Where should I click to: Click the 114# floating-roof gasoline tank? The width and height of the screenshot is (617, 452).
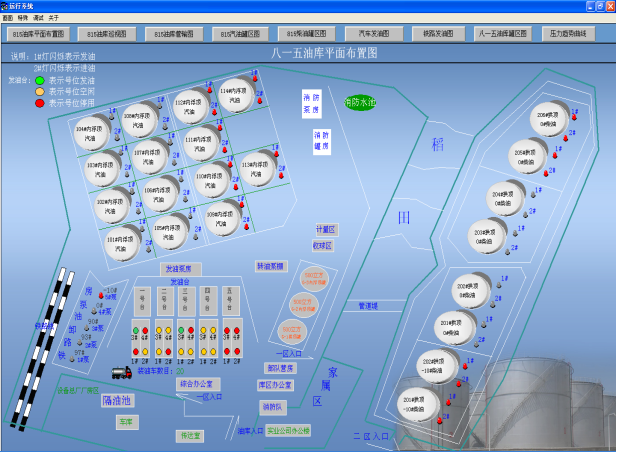tap(235, 96)
